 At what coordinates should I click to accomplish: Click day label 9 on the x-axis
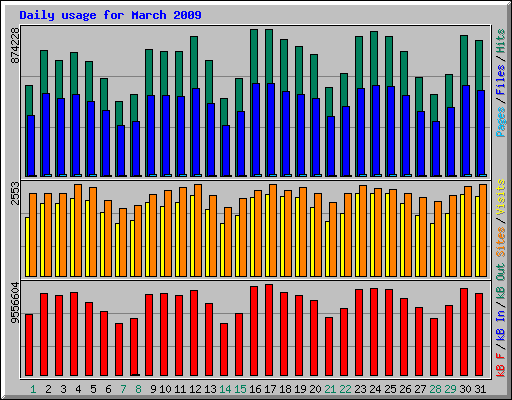[153, 389]
